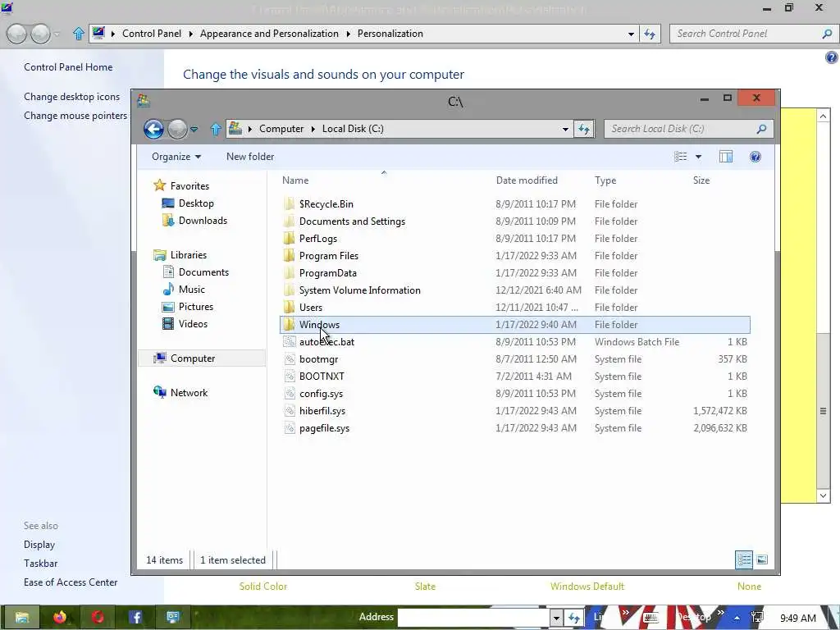Go up one level in Explorer window
This screenshot has height=630, width=840.
coord(216,129)
